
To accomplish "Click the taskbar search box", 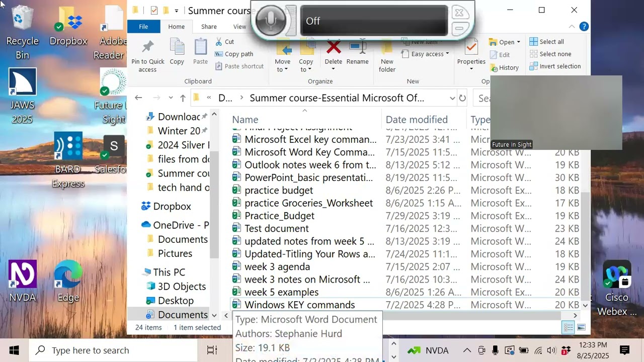I will pos(113,350).
